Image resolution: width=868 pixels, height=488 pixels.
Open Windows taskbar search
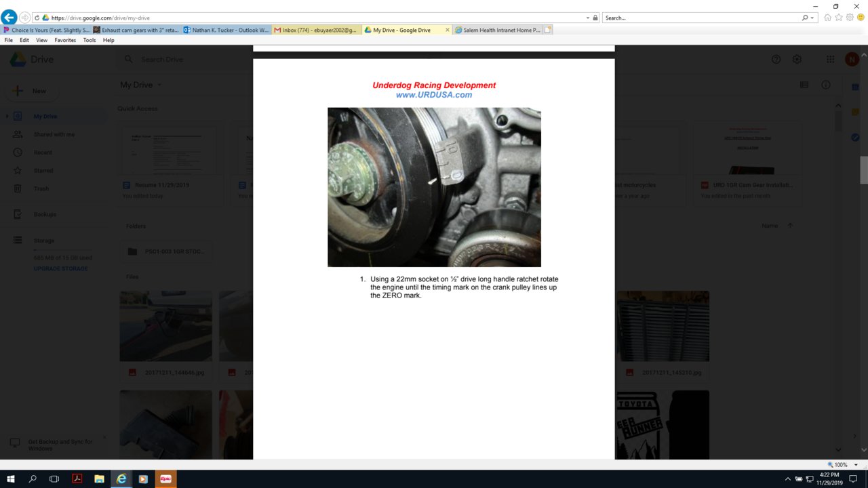click(x=33, y=479)
